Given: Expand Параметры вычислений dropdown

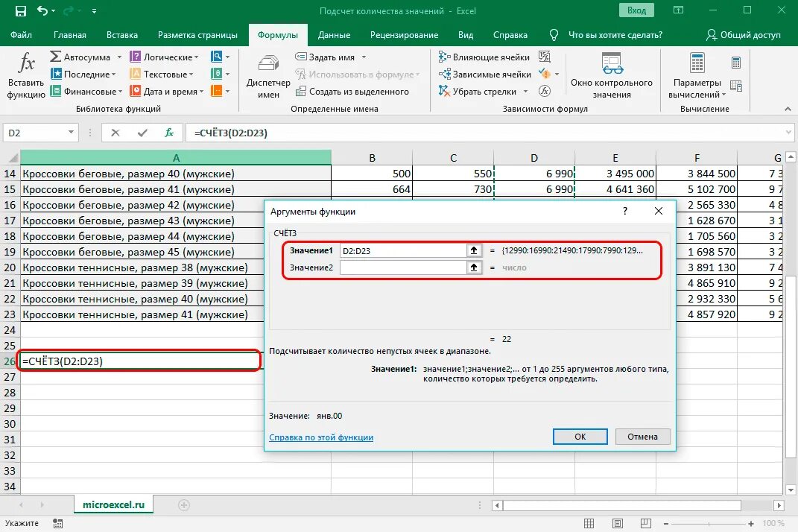Looking at the screenshot, I should click(723, 95).
